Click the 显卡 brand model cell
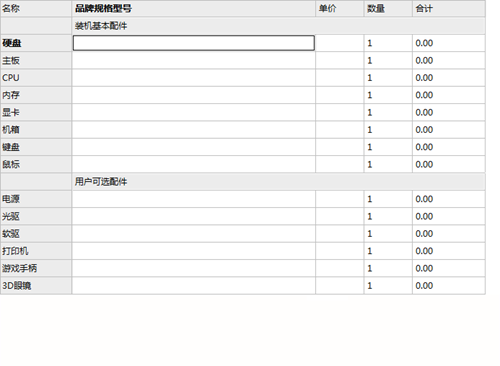The image size is (500, 366). click(x=194, y=112)
